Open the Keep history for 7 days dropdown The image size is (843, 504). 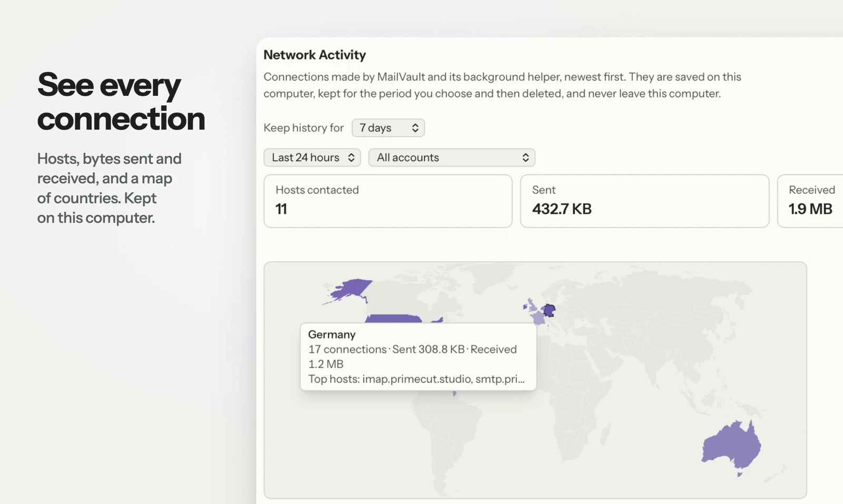click(388, 128)
